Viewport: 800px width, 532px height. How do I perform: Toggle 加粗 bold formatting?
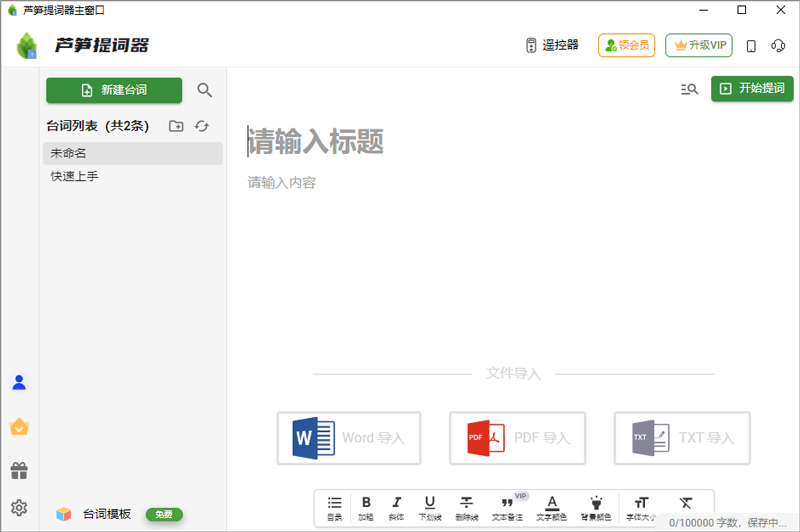click(366, 508)
